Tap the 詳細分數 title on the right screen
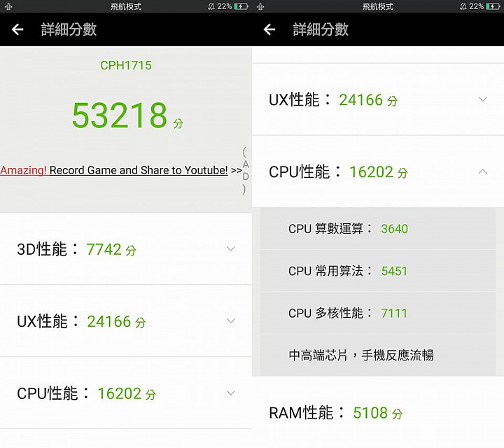504x448 pixels. point(321,29)
